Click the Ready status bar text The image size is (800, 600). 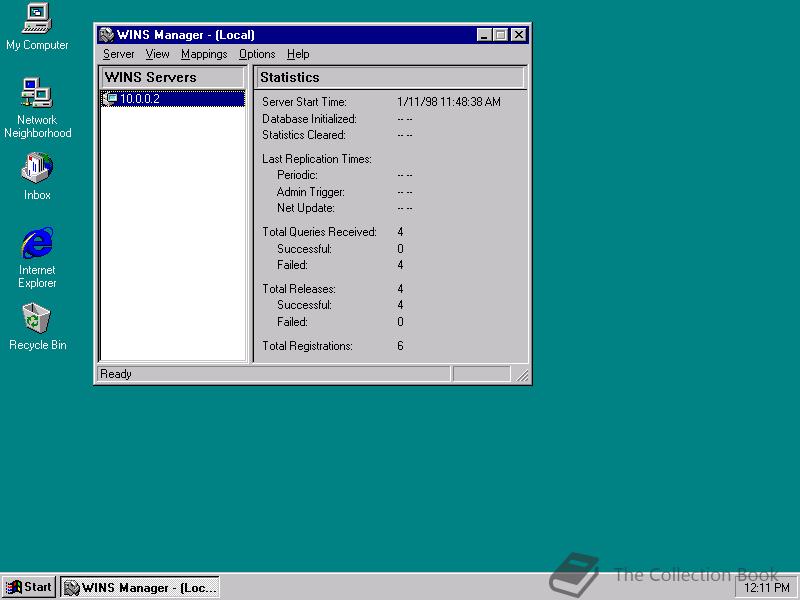[116, 374]
